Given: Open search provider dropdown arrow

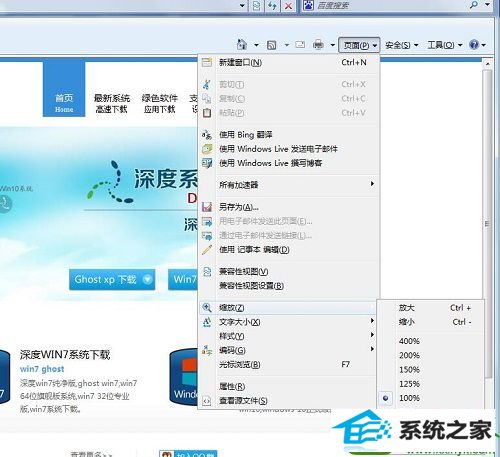Looking at the screenshot, I should pos(487,5).
